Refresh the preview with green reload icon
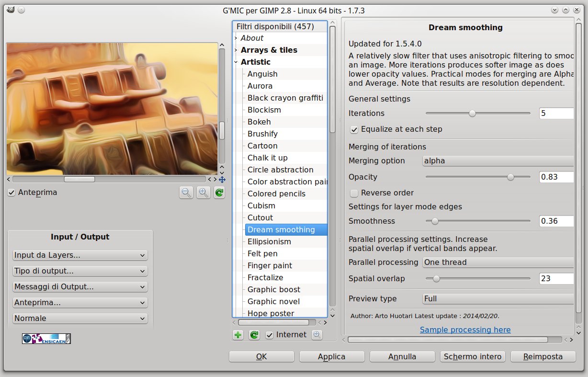 point(219,193)
